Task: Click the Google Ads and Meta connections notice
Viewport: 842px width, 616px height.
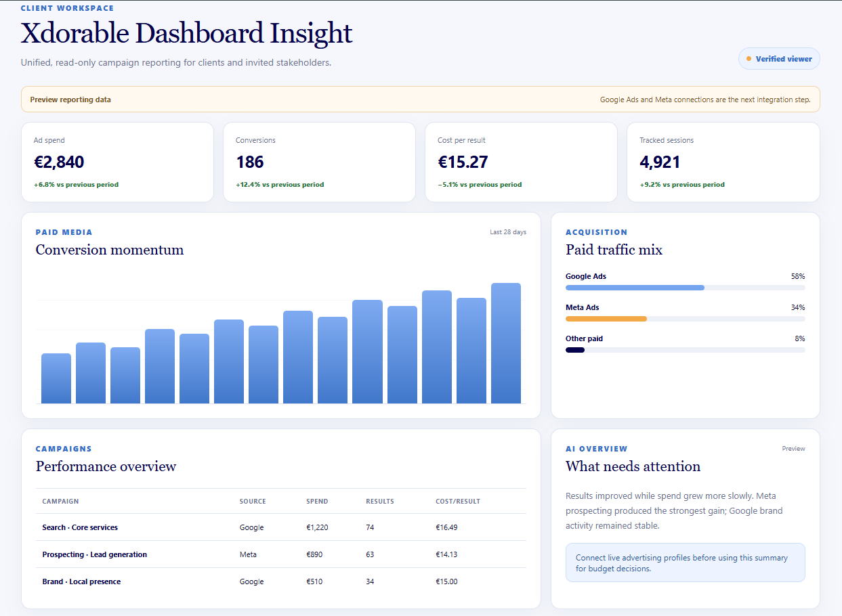Action: [x=705, y=100]
